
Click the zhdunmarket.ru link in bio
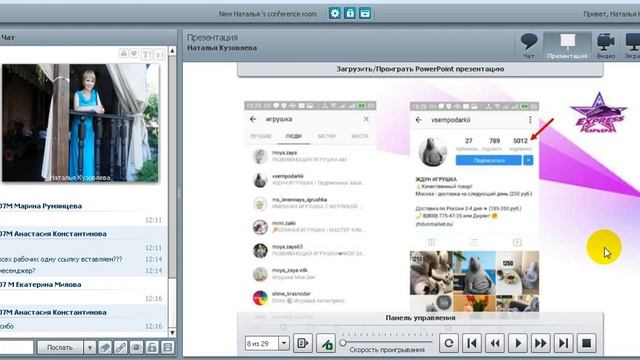pos(434,224)
